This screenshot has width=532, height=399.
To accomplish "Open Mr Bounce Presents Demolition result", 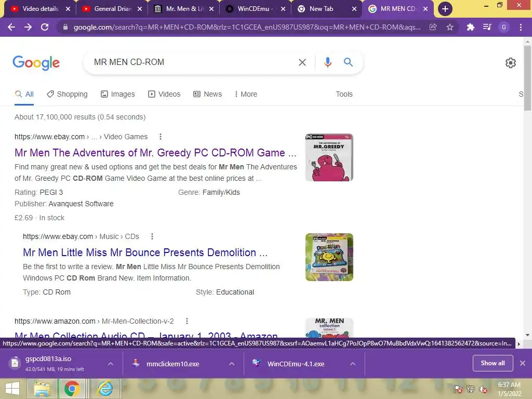I will [x=145, y=252].
